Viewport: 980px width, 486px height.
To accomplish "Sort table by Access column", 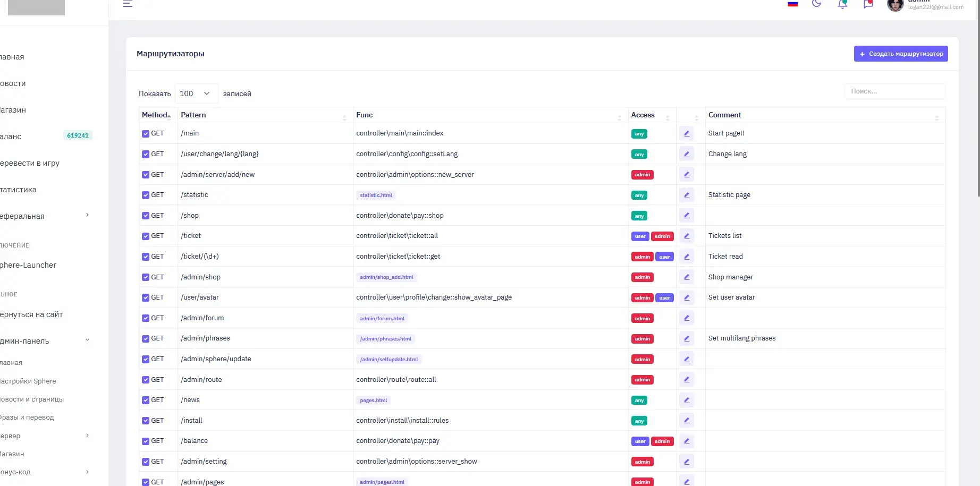I will click(652, 115).
